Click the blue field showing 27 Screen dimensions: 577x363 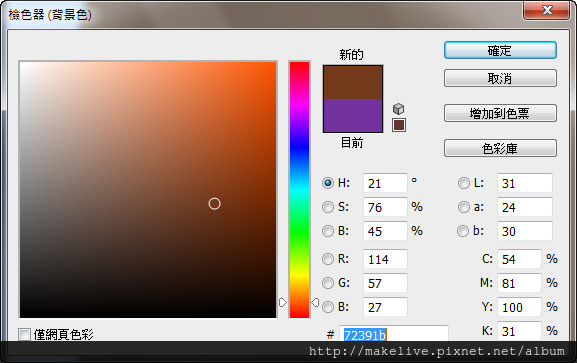[x=385, y=307]
